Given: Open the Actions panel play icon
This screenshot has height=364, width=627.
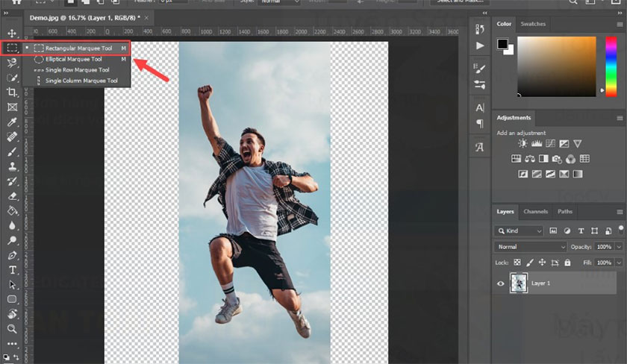Looking at the screenshot, I should tap(479, 45).
